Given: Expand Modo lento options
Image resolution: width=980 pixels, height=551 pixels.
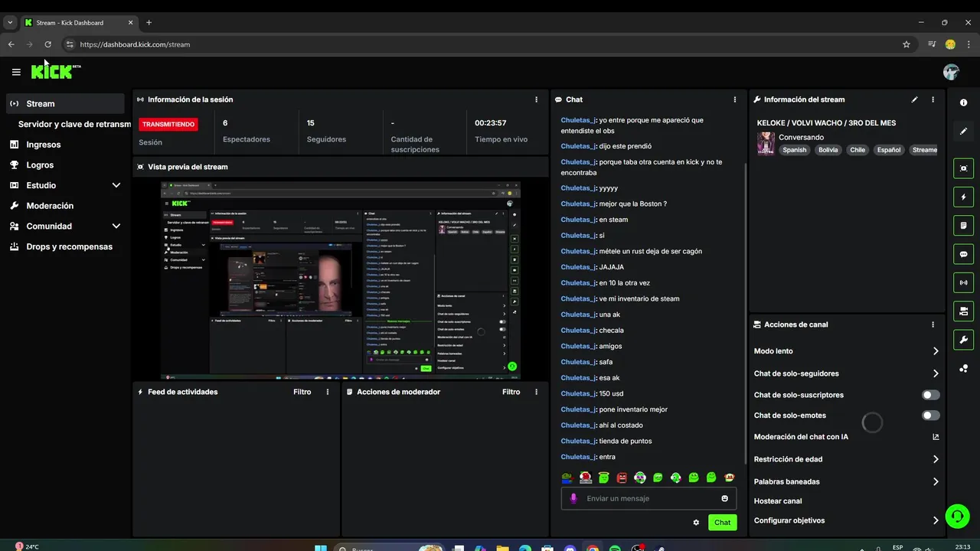Looking at the screenshot, I should point(936,351).
